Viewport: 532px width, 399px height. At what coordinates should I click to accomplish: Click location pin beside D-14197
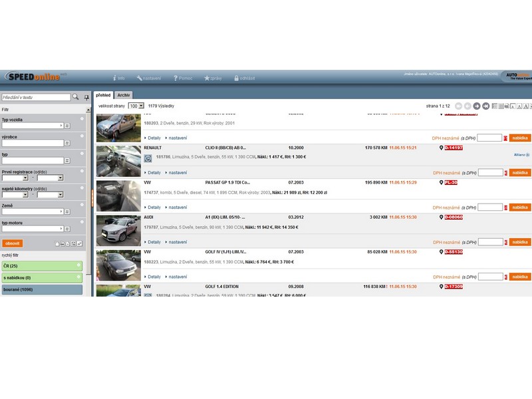pyautogui.click(x=441, y=148)
